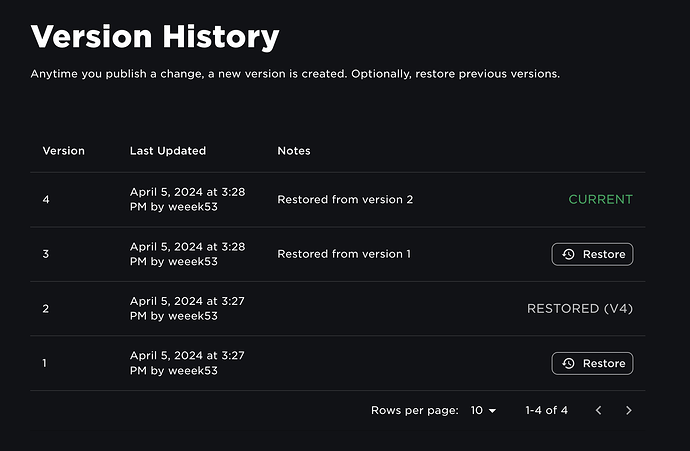Click the RESTORED (V4) status label

coord(579,309)
